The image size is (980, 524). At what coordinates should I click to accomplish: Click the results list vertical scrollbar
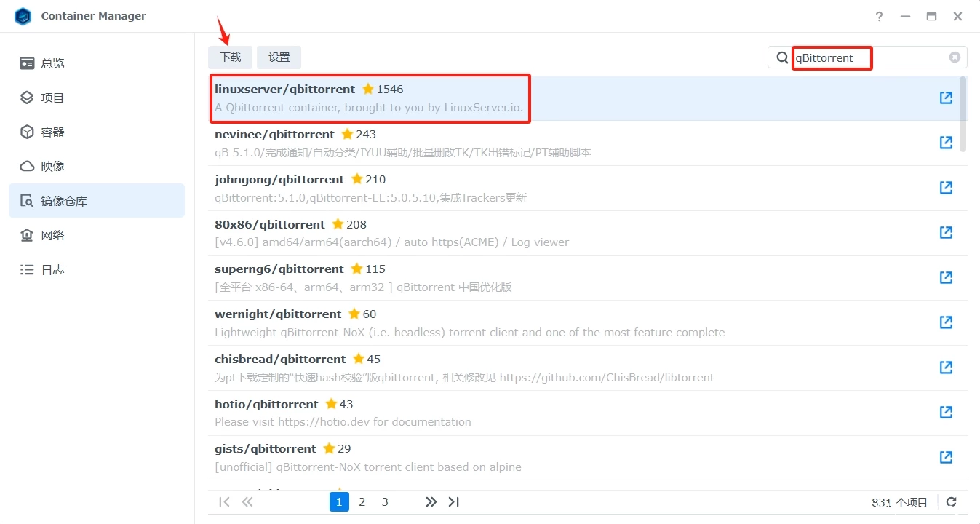(x=963, y=113)
